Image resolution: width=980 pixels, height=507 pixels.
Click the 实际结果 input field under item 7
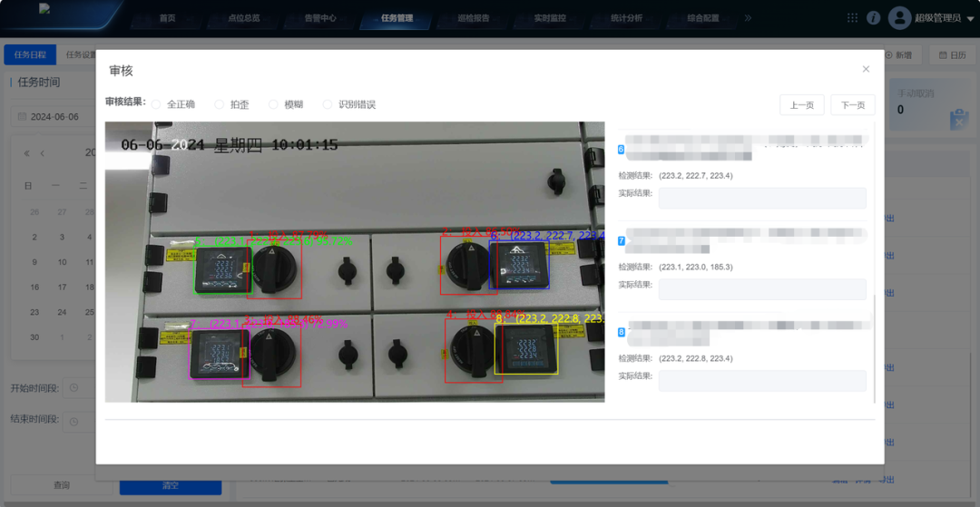coord(762,289)
